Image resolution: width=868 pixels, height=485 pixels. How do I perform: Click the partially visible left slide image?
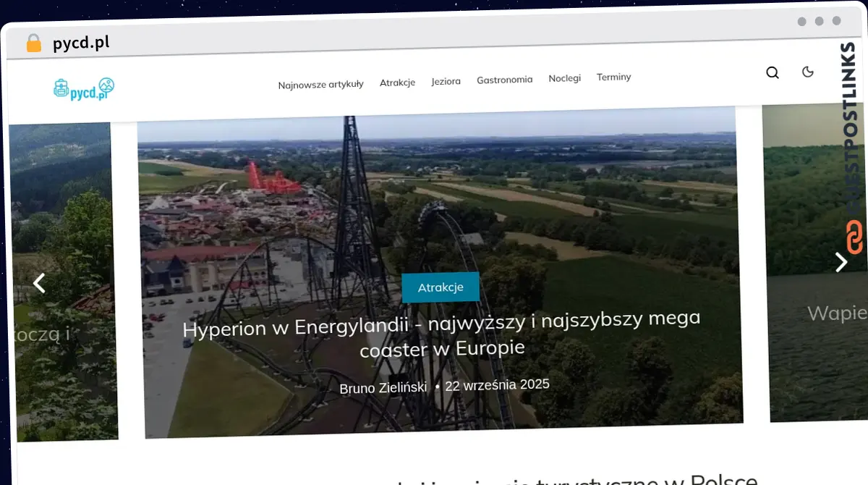[x=63, y=282]
